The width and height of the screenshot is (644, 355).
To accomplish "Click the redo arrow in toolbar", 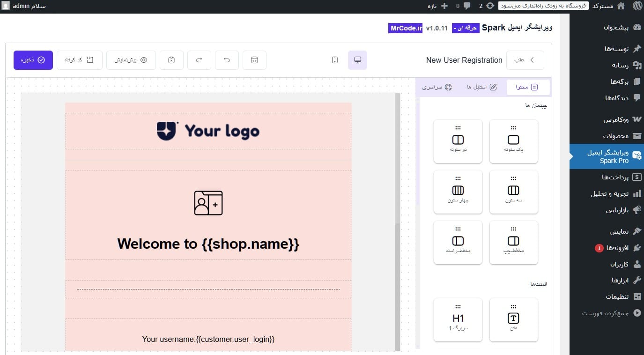I will 199,60.
